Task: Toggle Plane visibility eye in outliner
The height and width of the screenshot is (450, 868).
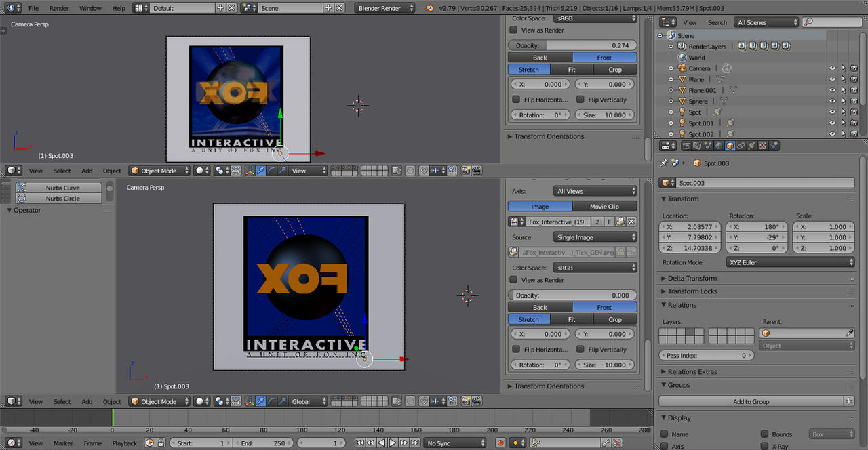Action: tap(832, 79)
